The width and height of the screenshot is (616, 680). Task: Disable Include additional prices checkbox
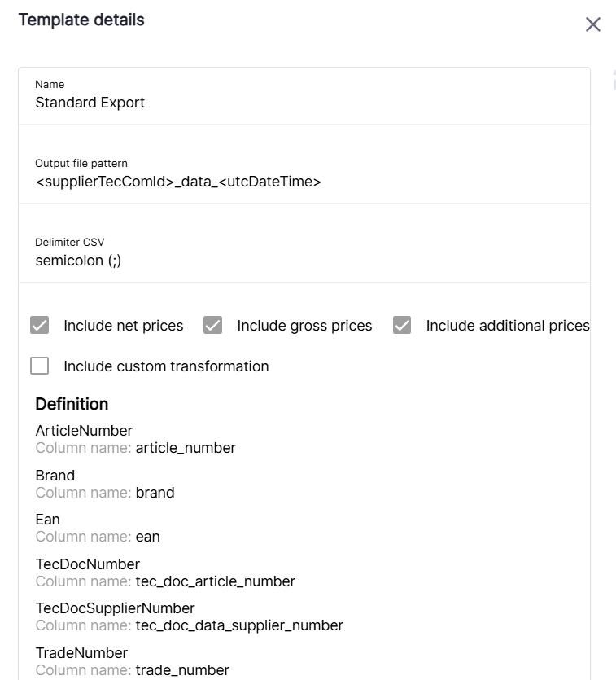pyautogui.click(x=402, y=326)
